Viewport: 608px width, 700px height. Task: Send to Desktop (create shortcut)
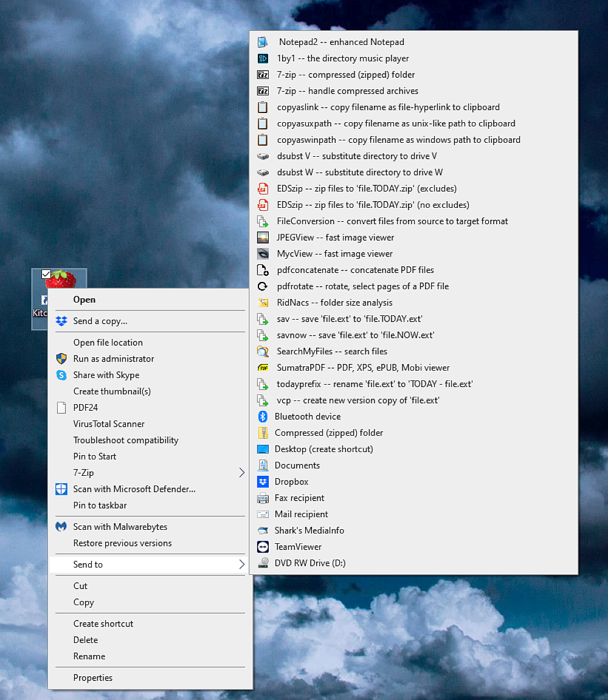(x=413, y=449)
